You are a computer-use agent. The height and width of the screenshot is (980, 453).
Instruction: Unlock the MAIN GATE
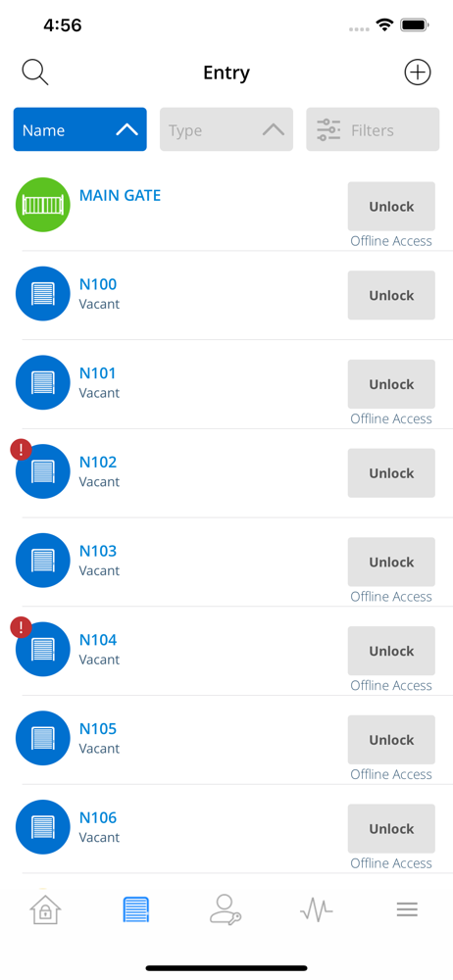[x=391, y=206]
